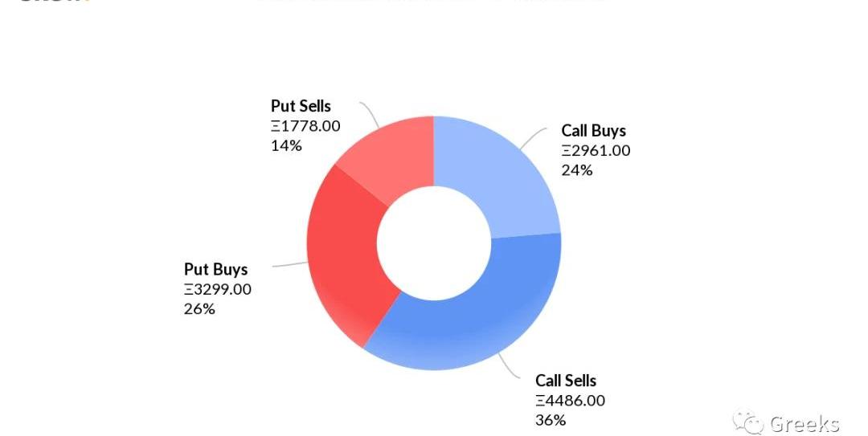Select the 36% percentage label
The height and width of the screenshot is (436, 868).
(x=551, y=420)
